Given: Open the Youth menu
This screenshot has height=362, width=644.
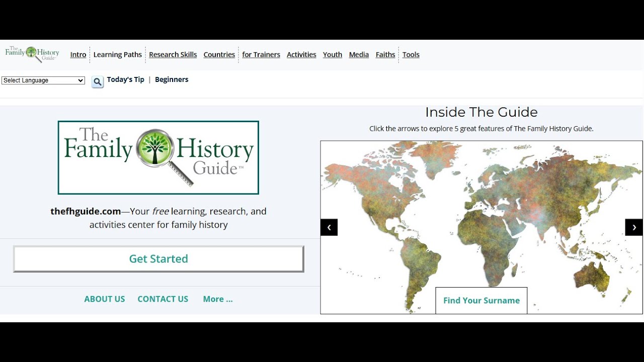Looking at the screenshot, I should [x=333, y=55].
